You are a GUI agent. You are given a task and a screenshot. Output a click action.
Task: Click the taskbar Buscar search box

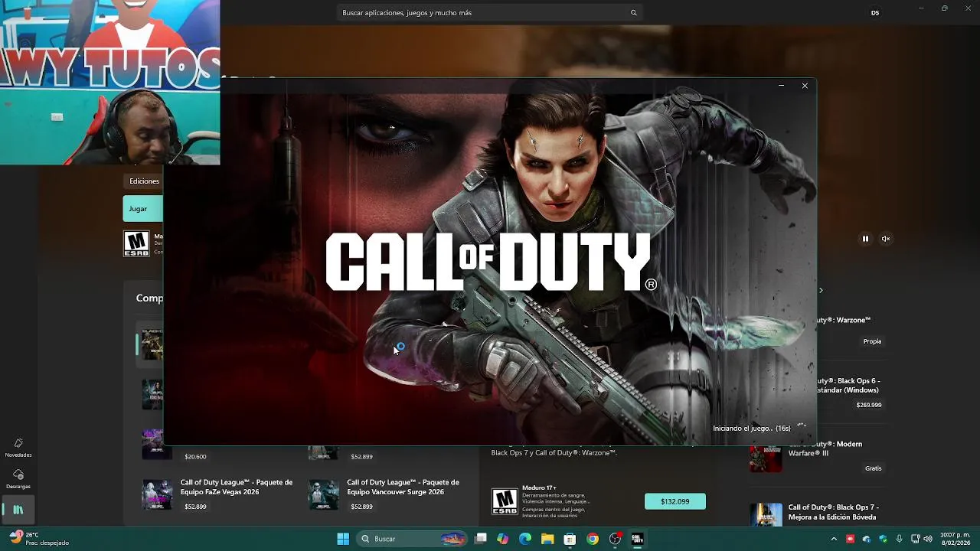(413, 539)
